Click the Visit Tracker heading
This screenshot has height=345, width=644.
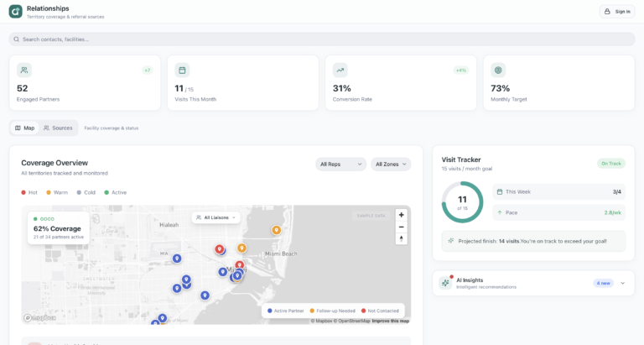pyautogui.click(x=461, y=159)
